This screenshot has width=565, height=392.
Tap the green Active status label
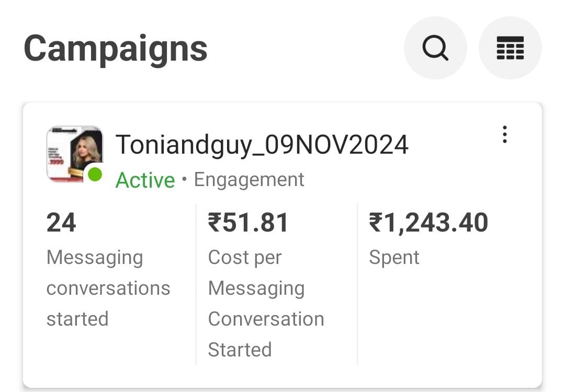[145, 180]
